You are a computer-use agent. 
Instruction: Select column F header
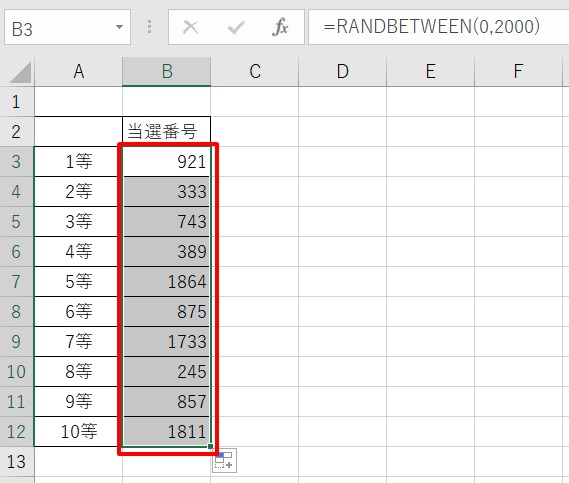(x=518, y=71)
